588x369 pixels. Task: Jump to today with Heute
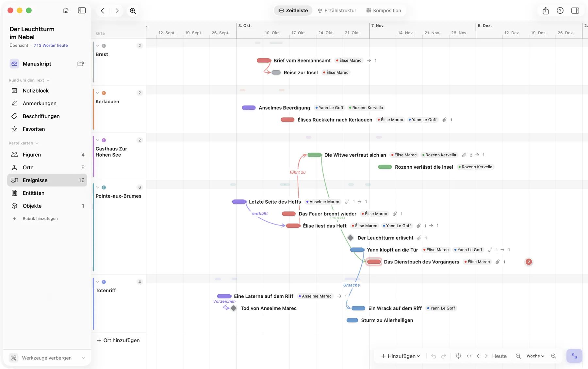pyautogui.click(x=499, y=356)
